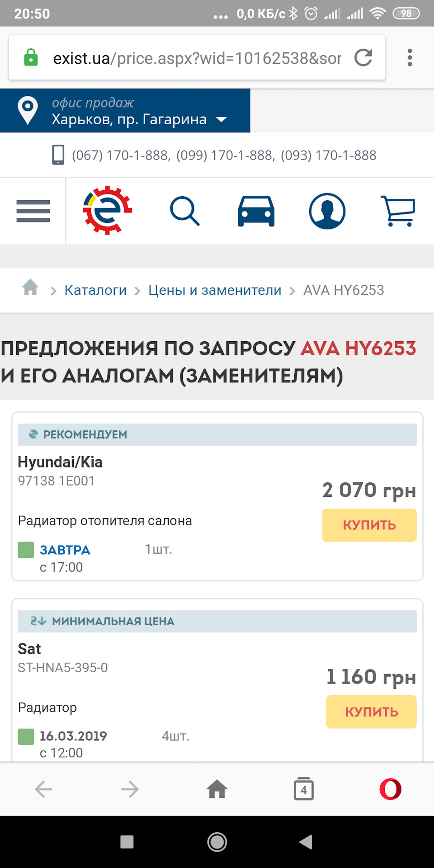The image size is (434, 868).
Task: Open the site search magnifier
Action: click(x=184, y=211)
